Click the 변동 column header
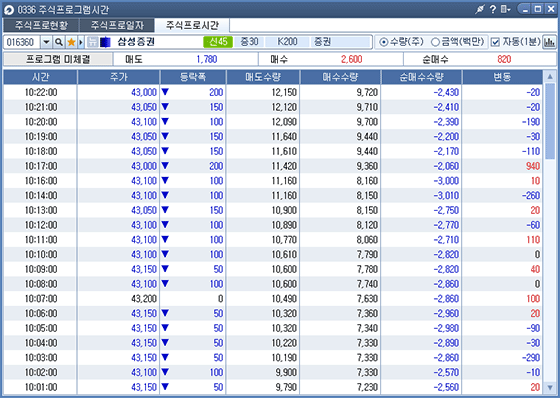 (502, 77)
